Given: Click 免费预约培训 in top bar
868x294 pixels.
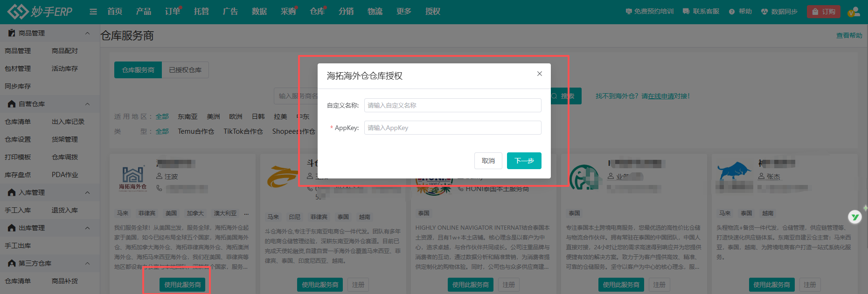Looking at the screenshot, I should tap(649, 12).
